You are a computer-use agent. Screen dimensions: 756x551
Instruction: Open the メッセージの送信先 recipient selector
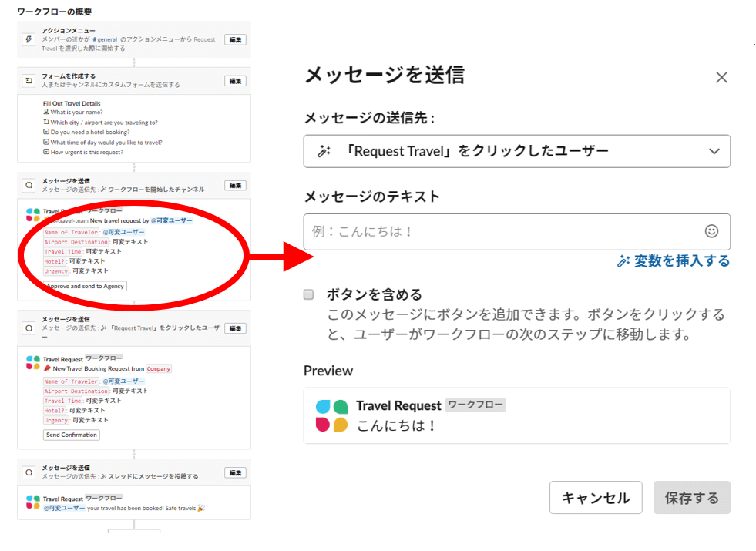point(516,151)
